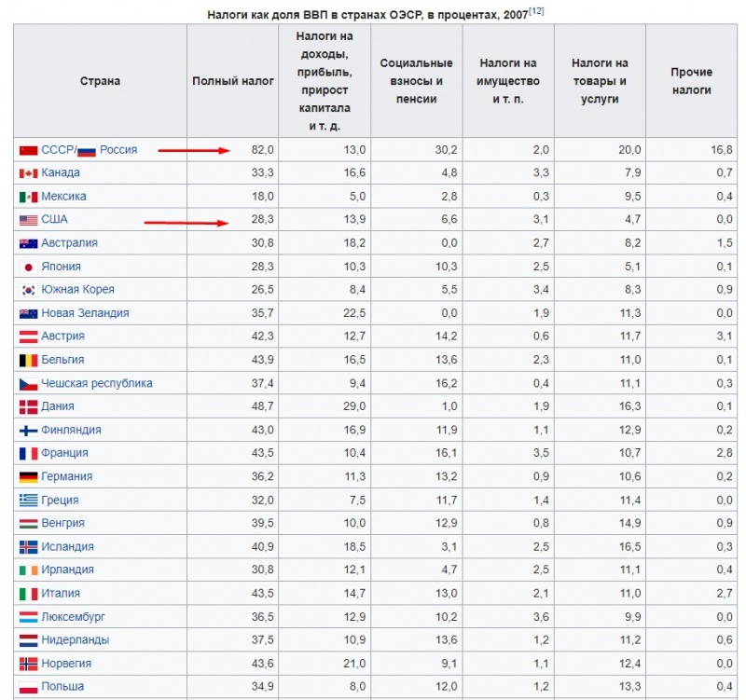
Task: Click the Greece flag icon
Action: (x=28, y=501)
